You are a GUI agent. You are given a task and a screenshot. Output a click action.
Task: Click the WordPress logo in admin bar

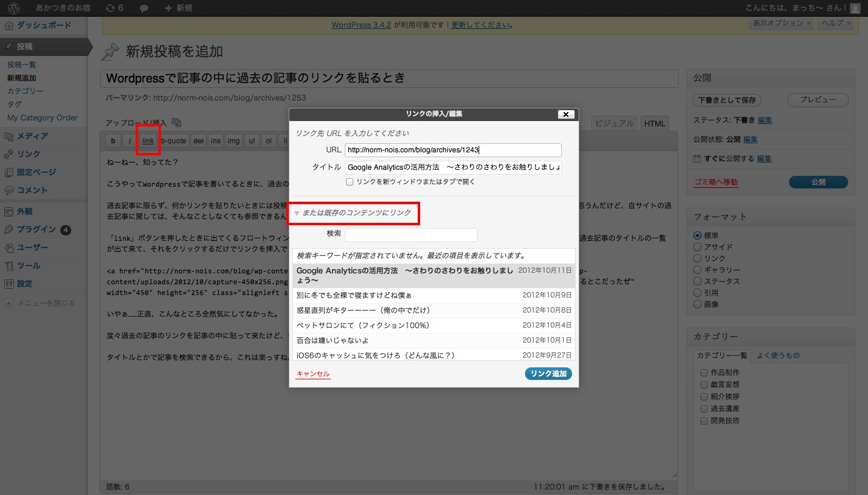point(14,8)
